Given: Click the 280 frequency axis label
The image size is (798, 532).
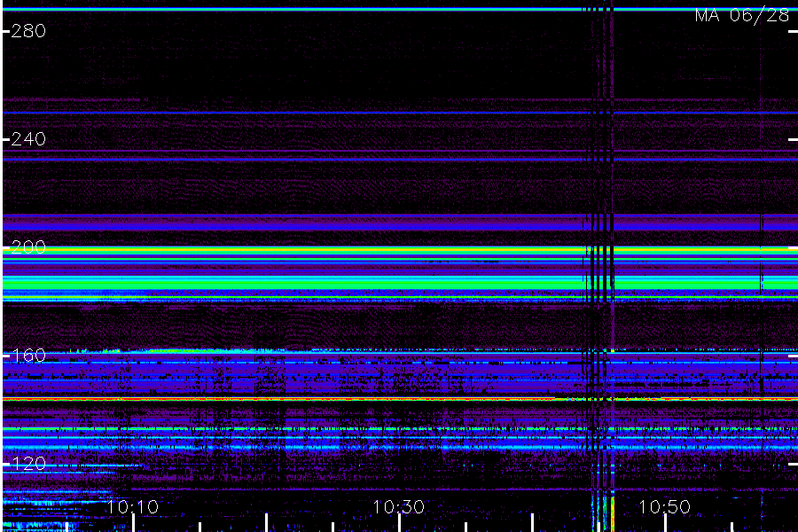Looking at the screenshot, I should tap(28, 31).
